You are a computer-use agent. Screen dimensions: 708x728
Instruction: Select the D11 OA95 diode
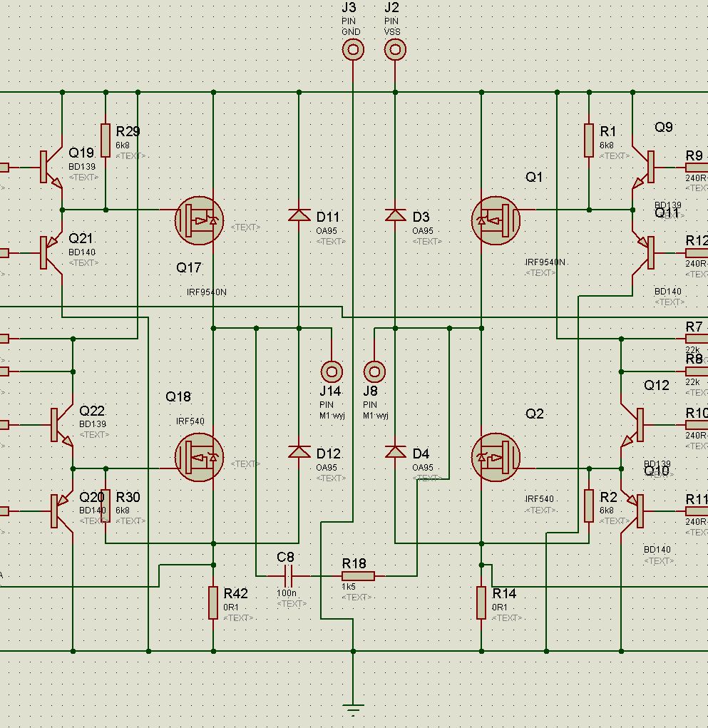299,215
